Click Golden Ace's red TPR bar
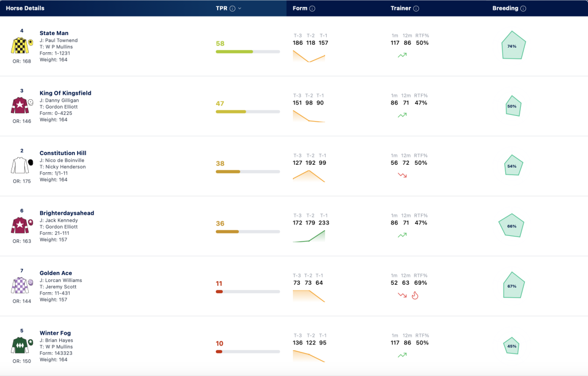Viewport: 588px width, 376px height. [x=219, y=292]
